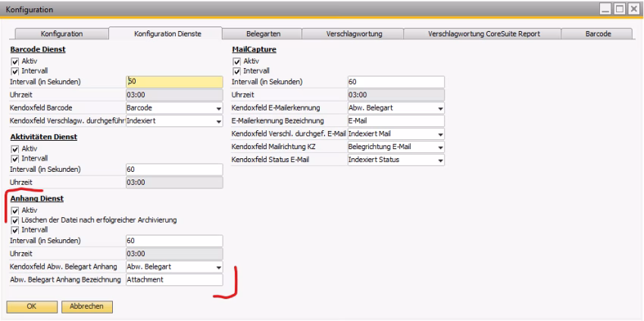This screenshot has width=644, height=321.
Task: Select the Barcode tab
Action: 598,33
